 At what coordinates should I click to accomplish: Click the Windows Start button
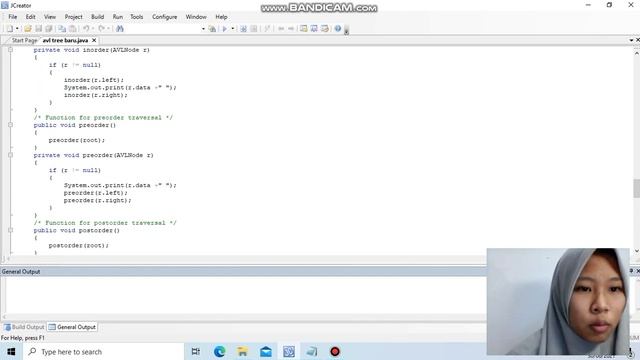tap(11, 352)
